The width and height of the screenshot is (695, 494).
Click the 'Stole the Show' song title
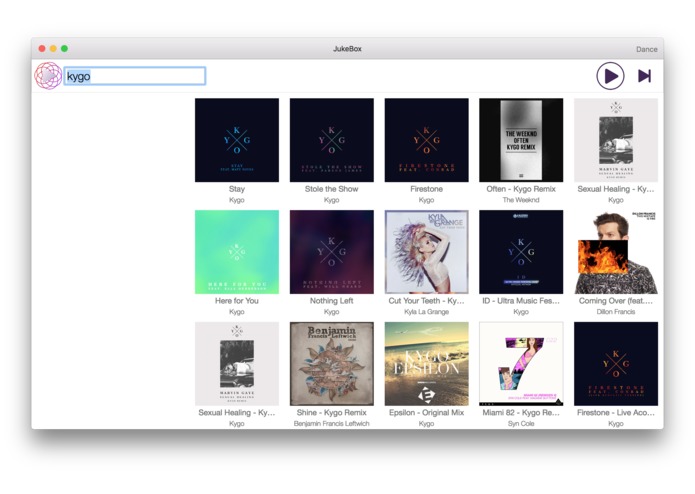click(x=332, y=189)
